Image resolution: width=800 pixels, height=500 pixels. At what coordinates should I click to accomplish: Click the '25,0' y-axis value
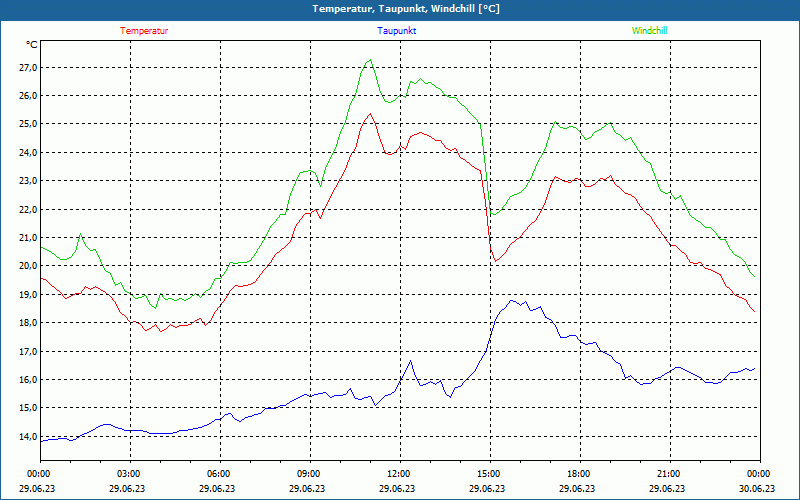click(x=29, y=124)
